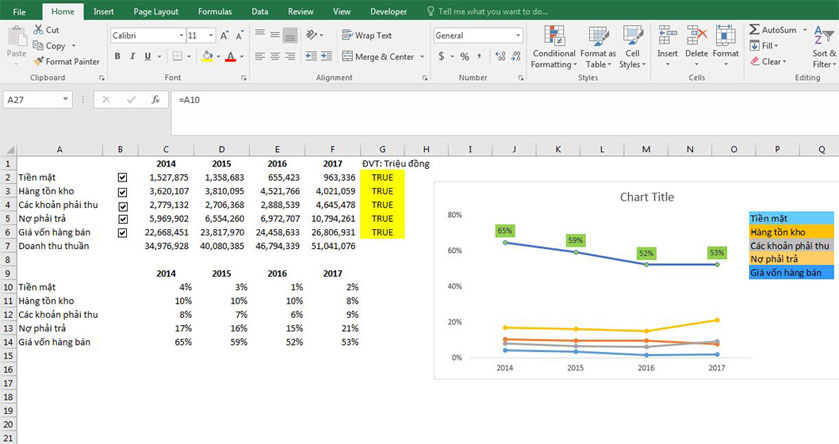Click the orientation icon
Viewport: 839px width, 444px height.
(x=311, y=35)
